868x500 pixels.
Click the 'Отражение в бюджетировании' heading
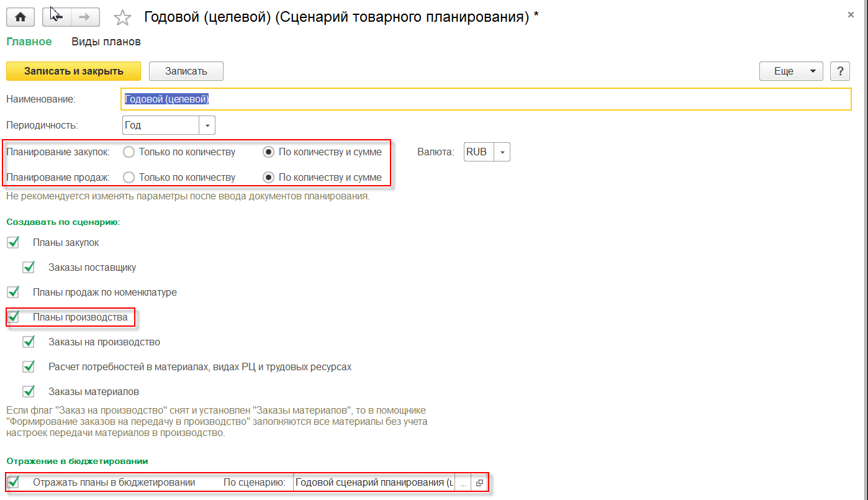tap(77, 461)
